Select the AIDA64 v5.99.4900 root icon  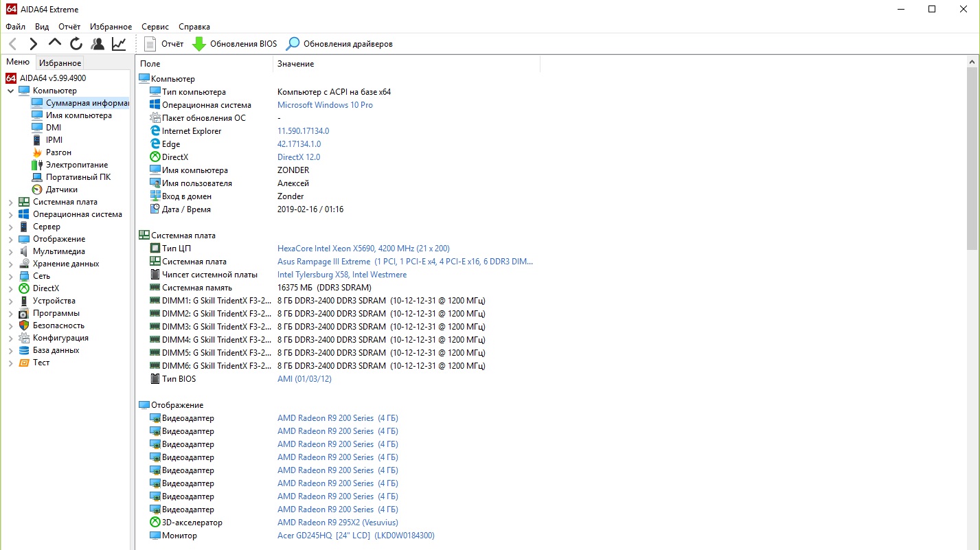point(11,78)
